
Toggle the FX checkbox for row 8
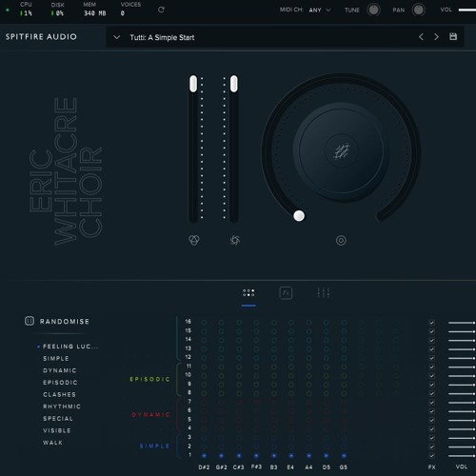(432, 393)
